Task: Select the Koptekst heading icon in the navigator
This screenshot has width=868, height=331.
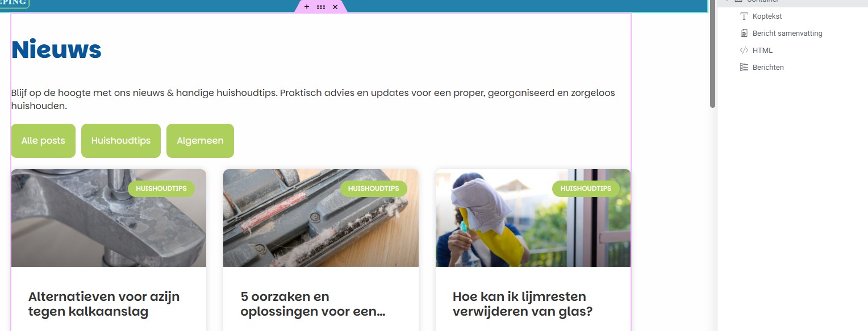Action: [744, 16]
